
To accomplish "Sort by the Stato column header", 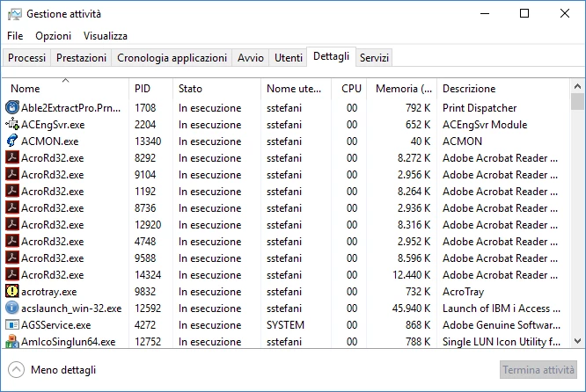I will 216,89.
